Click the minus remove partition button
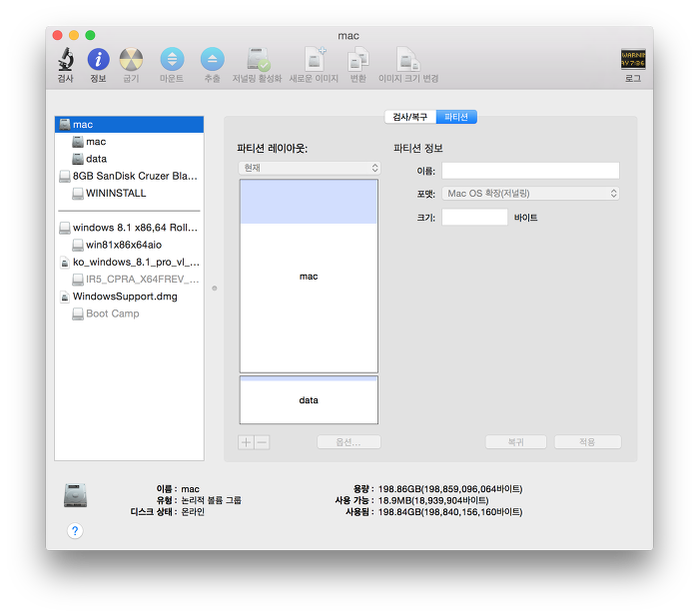 tap(262, 442)
